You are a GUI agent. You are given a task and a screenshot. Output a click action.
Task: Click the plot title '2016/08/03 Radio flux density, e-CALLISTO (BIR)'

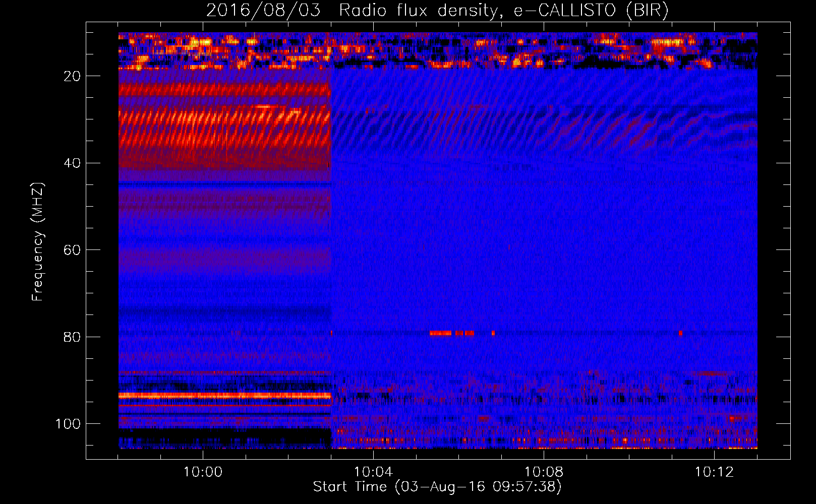[x=437, y=11]
